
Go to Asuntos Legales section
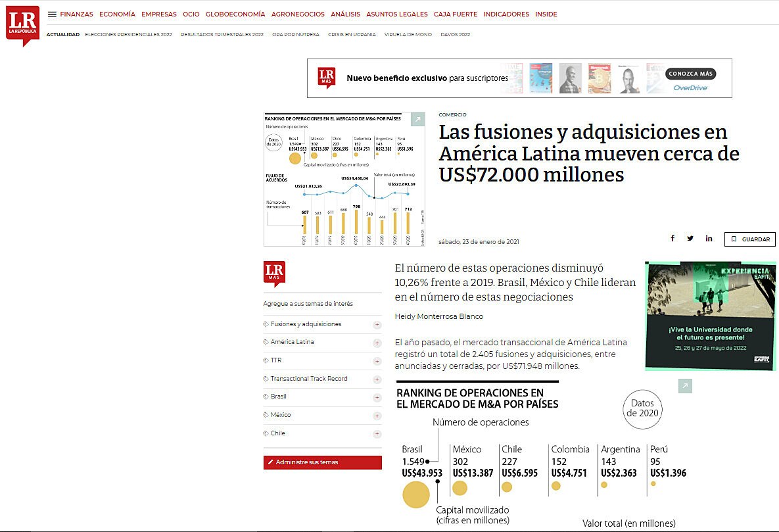pyautogui.click(x=397, y=14)
